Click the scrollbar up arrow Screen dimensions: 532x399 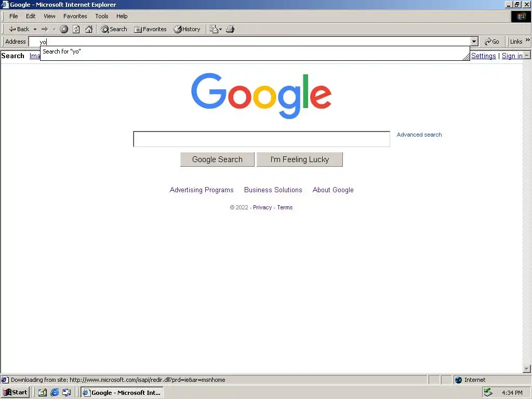[x=527, y=55]
